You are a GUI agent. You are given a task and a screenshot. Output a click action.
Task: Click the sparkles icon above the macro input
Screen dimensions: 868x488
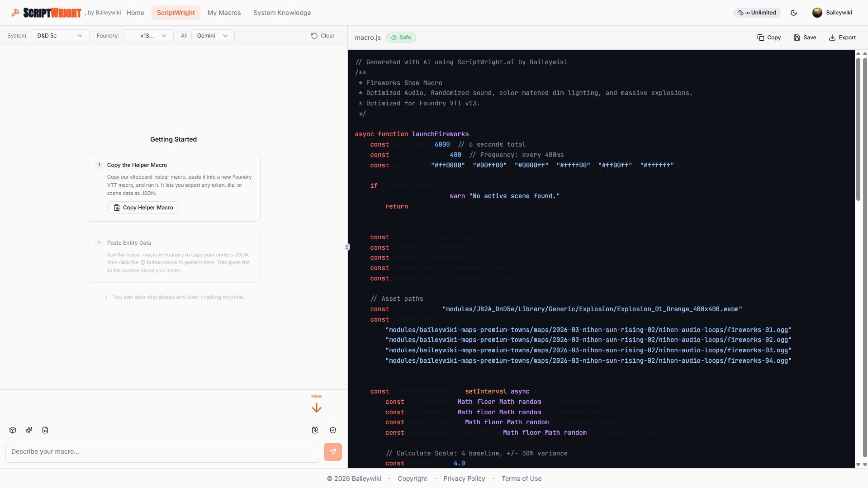(29, 430)
